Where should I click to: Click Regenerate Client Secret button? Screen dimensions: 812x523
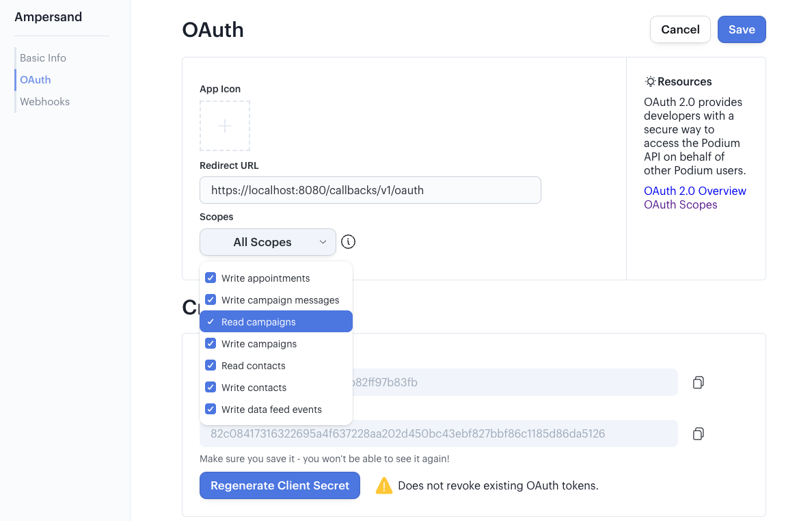(280, 485)
